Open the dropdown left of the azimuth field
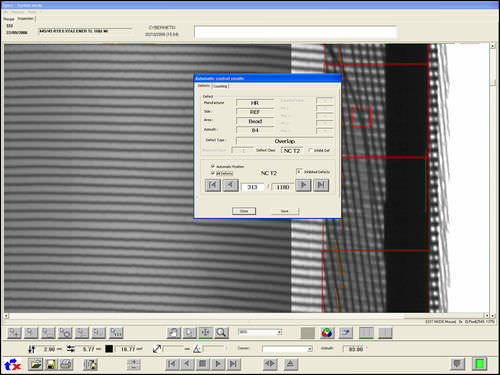Screen dimensions: 500x375 point(310,349)
